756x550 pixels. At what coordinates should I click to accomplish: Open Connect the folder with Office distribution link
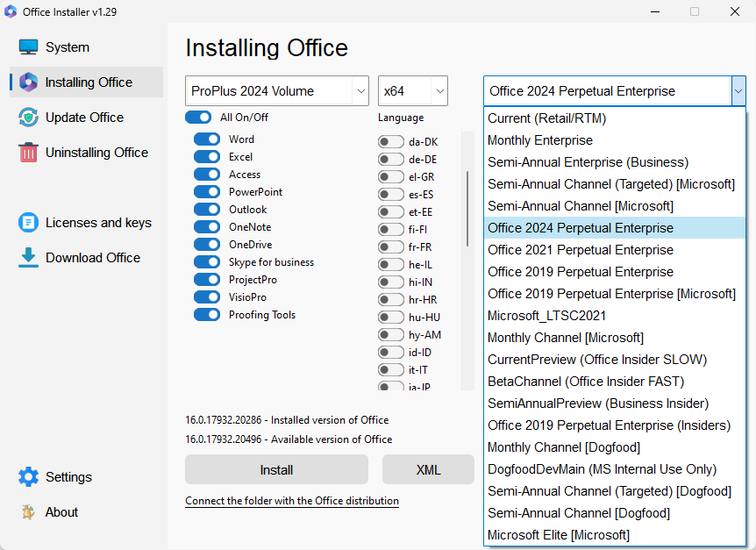point(292,501)
